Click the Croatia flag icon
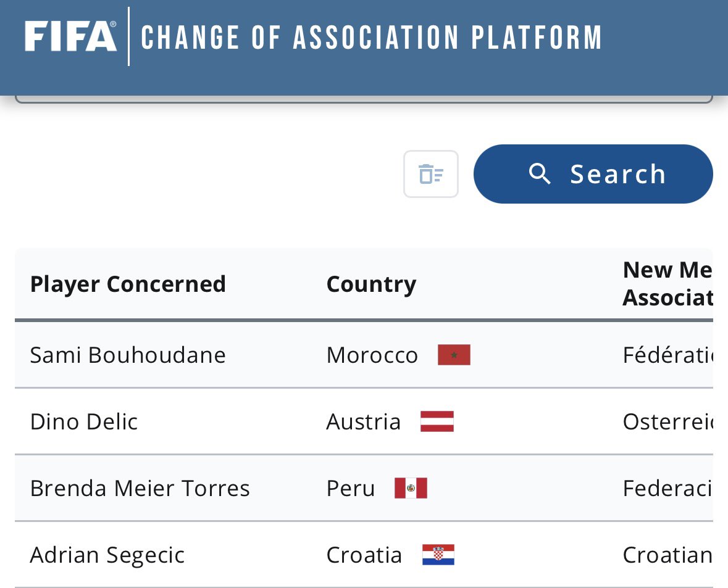The width and height of the screenshot is (728, 588). [438, 555]
